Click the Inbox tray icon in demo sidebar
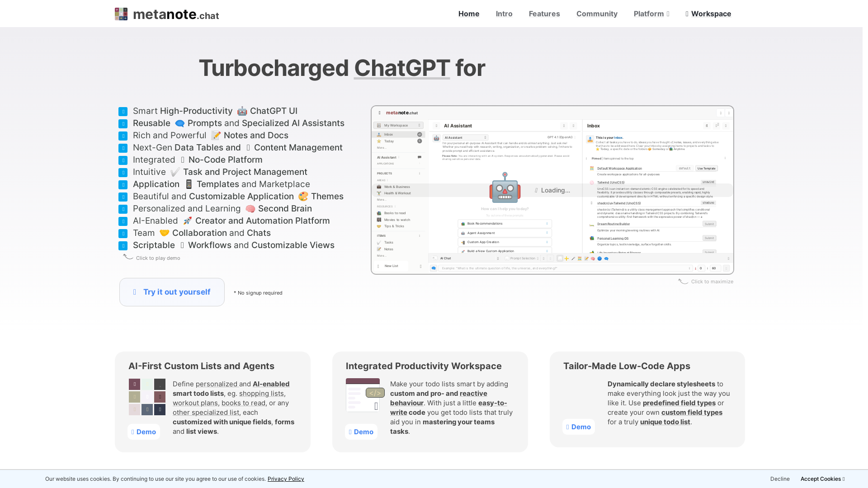Image resolution: width=868 pixels, height=488 pixels. pos(379,135)
